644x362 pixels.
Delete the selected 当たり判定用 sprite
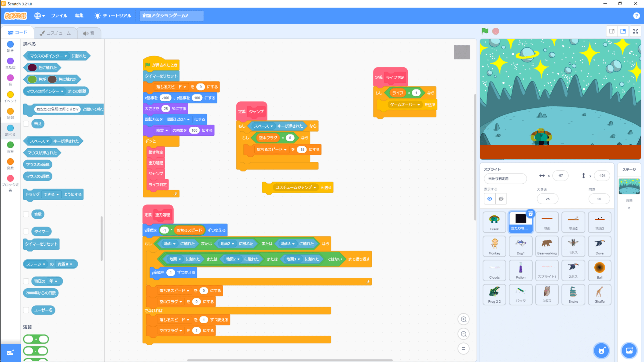tap(530, 214)
